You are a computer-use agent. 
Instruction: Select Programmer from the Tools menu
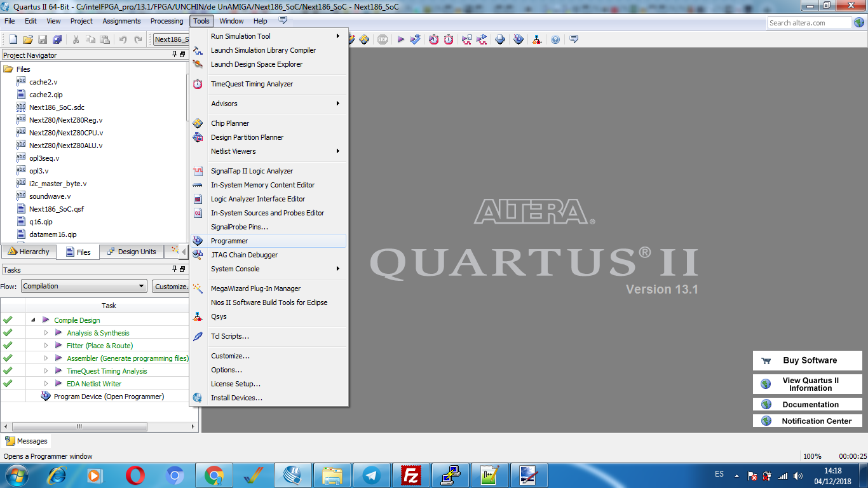pyautogui.click(x=229, y=241)
